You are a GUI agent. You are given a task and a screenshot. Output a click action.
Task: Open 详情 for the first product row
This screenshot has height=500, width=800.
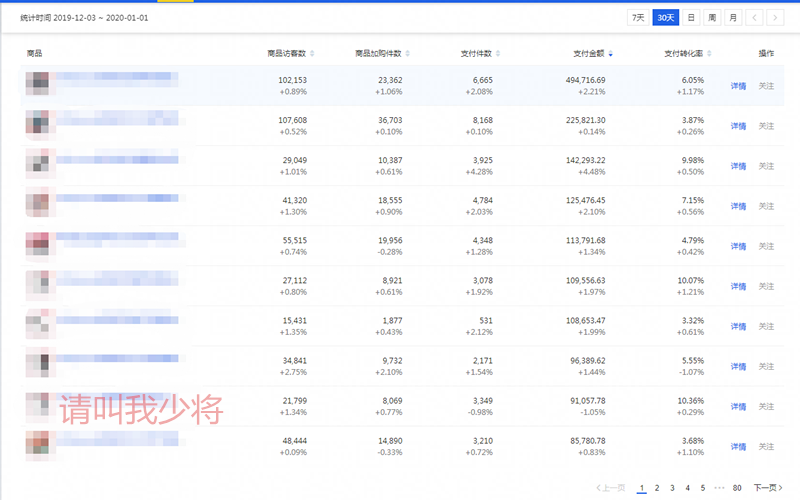(738, 86)
